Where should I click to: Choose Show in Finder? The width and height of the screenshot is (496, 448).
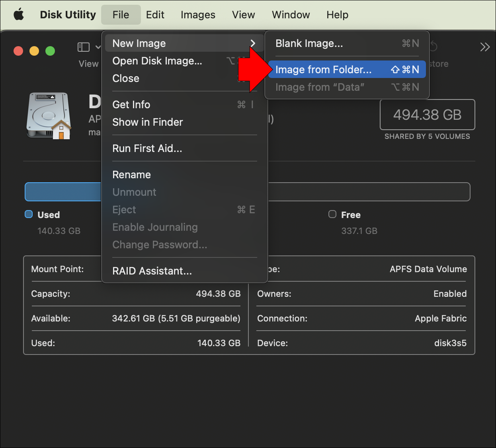[148, 122]
